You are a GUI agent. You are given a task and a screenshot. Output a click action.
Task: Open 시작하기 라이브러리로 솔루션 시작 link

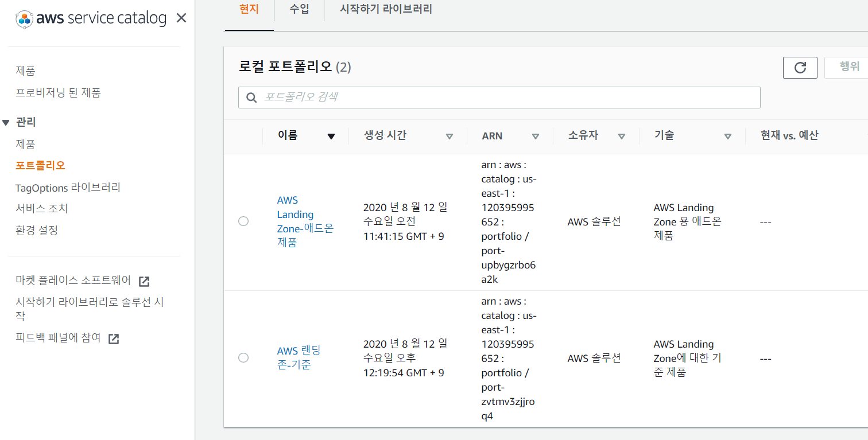pos(90,309)
